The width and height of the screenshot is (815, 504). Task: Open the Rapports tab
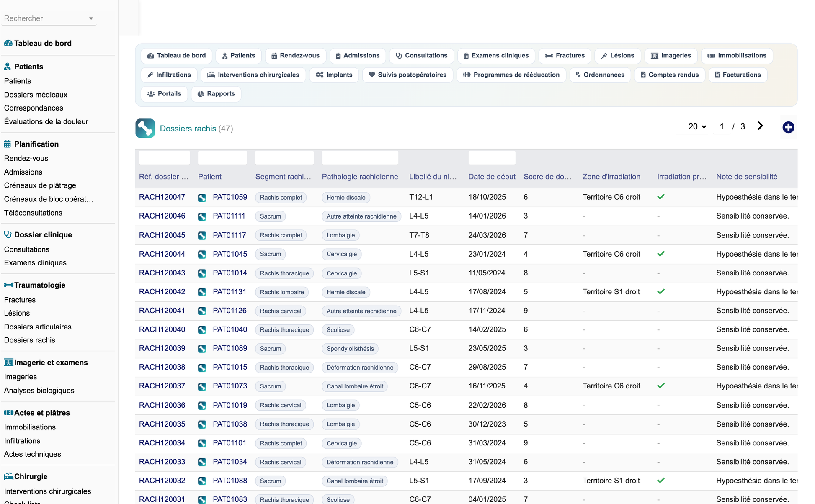click(216, 94)
